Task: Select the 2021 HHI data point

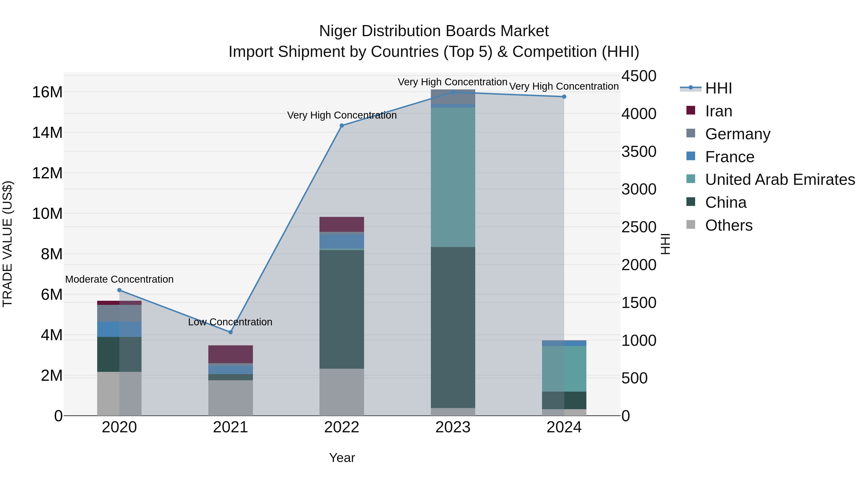Action: pyautogui.click(x=231, y=332)
